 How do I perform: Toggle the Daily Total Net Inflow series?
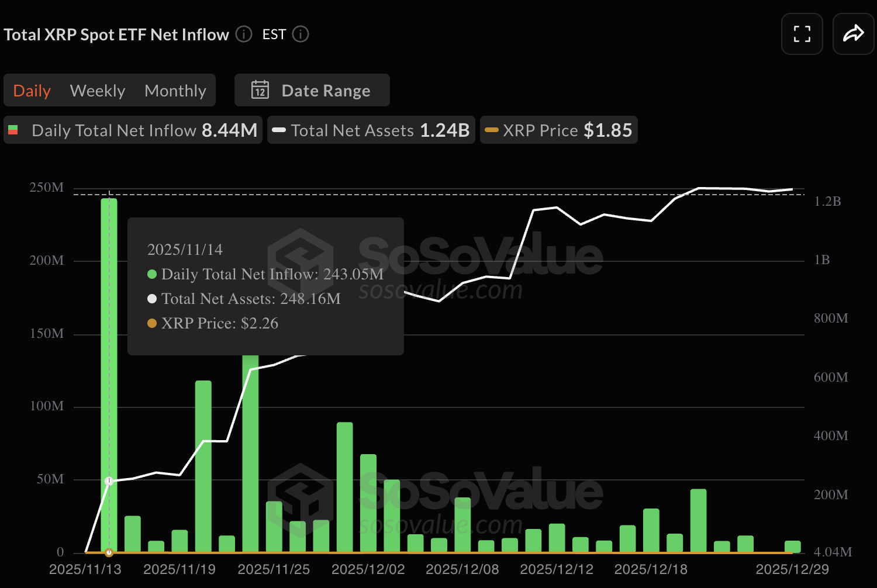pyautogui.click(x=132, y=130)
